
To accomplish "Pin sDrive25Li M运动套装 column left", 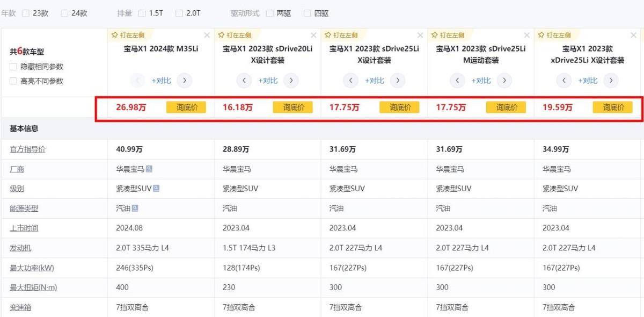I will coord(447,35).
